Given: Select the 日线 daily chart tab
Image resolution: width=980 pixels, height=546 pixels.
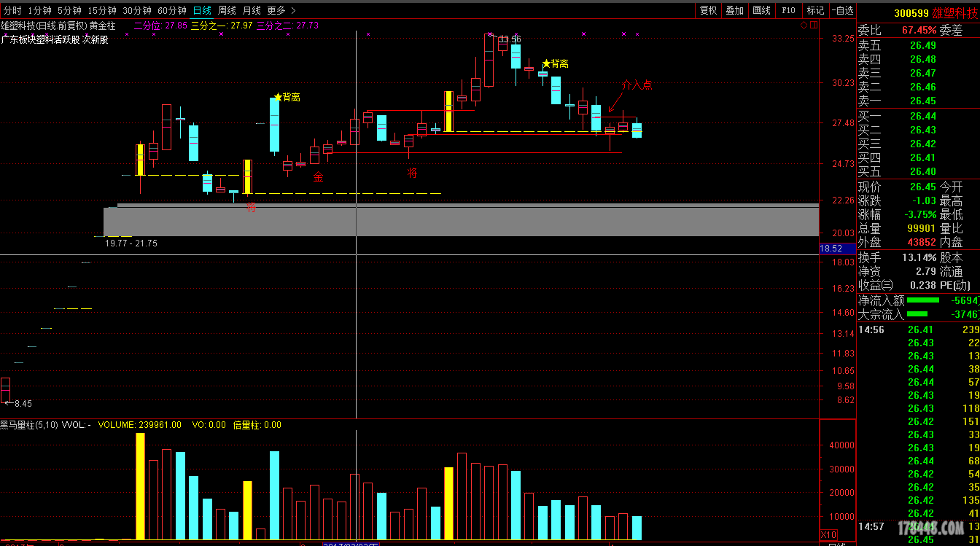Looking at the screenshot, I should [202, 10].
